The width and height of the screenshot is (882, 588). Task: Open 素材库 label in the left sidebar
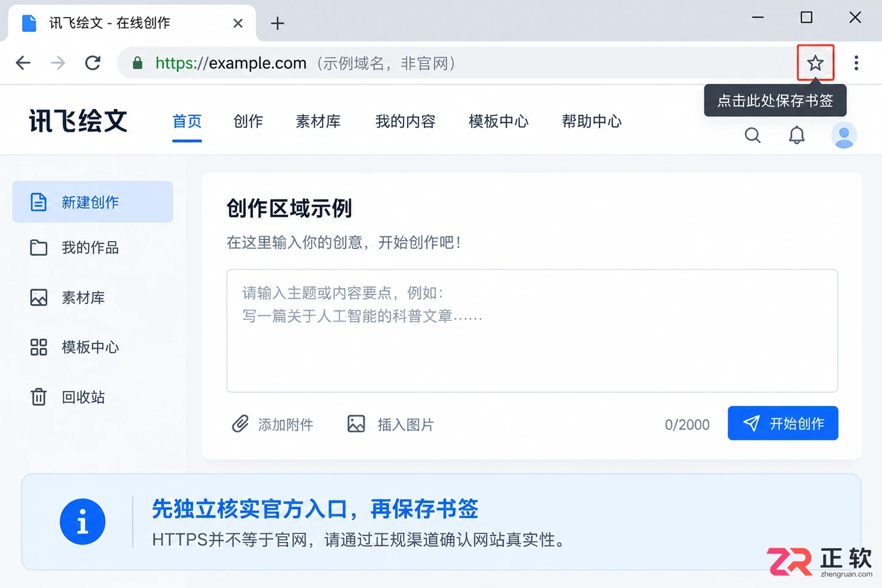83,298
